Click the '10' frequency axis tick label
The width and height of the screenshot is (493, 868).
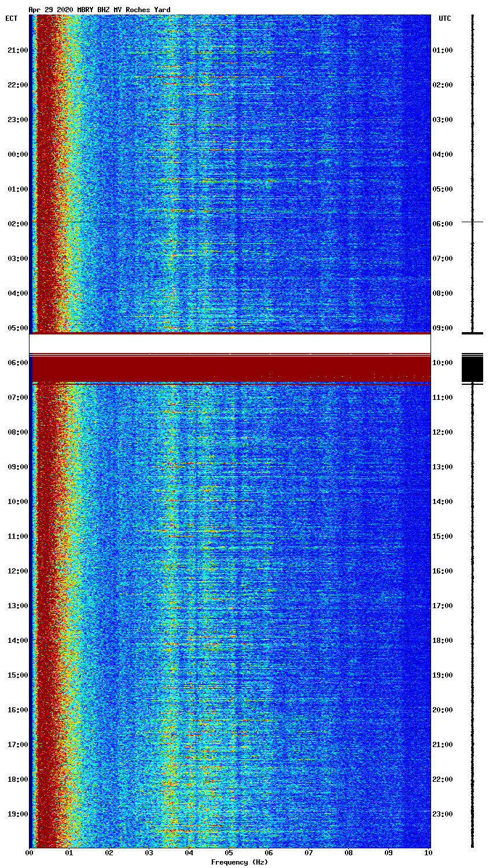coord(428,853)
